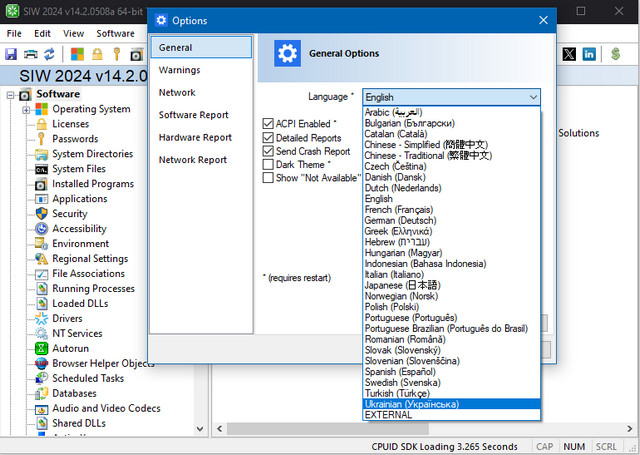Click the tree panel scroll-down arrow

coord(201,429)
